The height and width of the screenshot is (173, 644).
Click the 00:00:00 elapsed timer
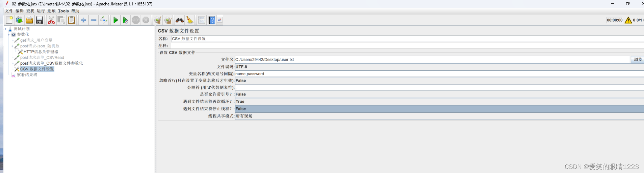pos(615,20)
